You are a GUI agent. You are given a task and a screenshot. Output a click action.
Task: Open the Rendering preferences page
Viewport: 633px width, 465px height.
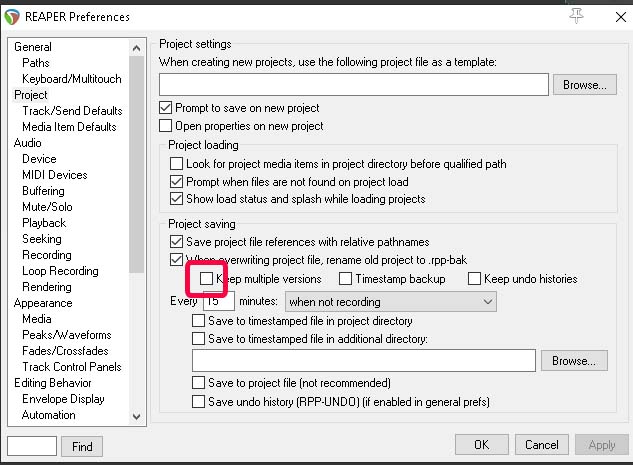point(47,287)
